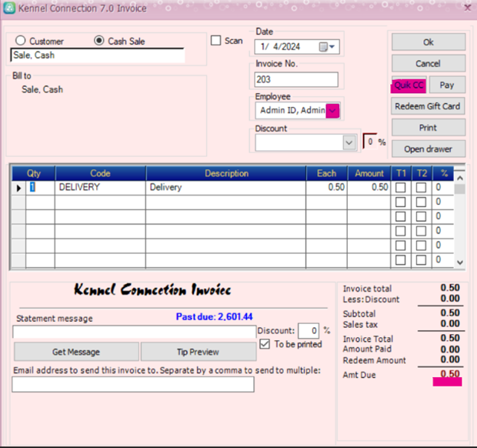Click the percent cell in Delivery row
The image size is (477, 448).
(443, 188)
